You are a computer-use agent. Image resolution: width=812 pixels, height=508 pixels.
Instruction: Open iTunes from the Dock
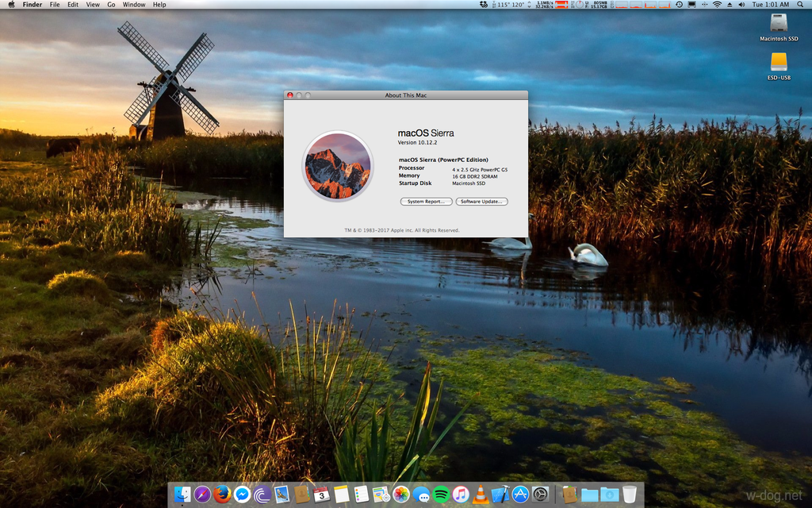point(461,495)
